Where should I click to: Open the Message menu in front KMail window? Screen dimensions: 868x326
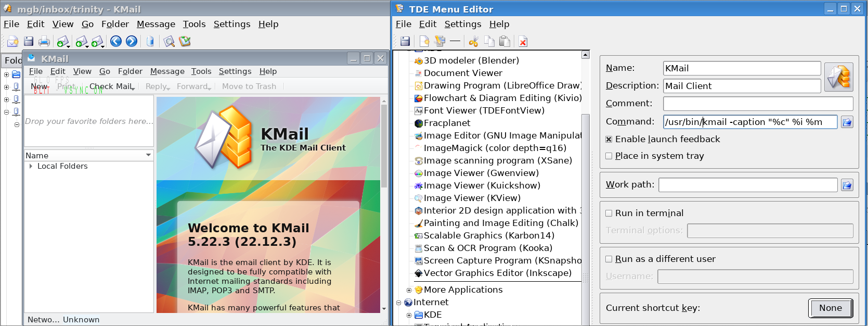(x=167, y=71)
